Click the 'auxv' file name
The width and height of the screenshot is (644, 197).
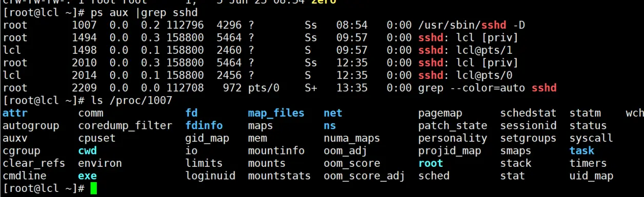click(15, 138)
